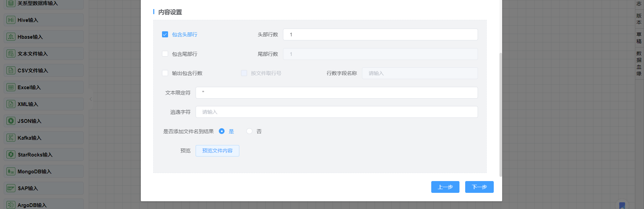Open the 版本 tab on right edge

click(639, 19)
